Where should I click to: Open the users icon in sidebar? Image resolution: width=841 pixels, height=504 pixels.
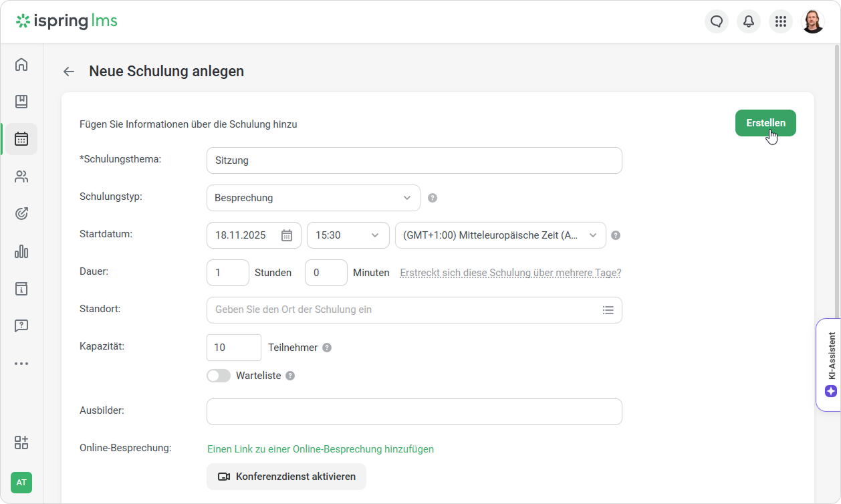tap(21, 176)
